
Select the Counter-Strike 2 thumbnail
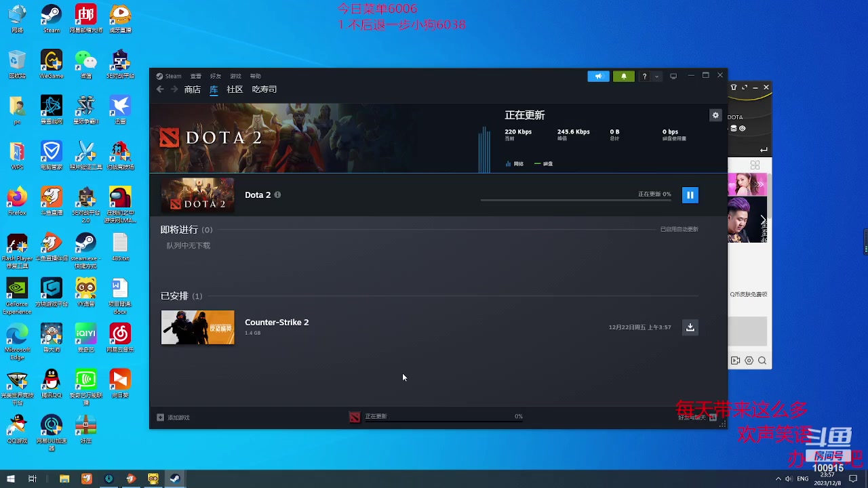tap(197, 327)
